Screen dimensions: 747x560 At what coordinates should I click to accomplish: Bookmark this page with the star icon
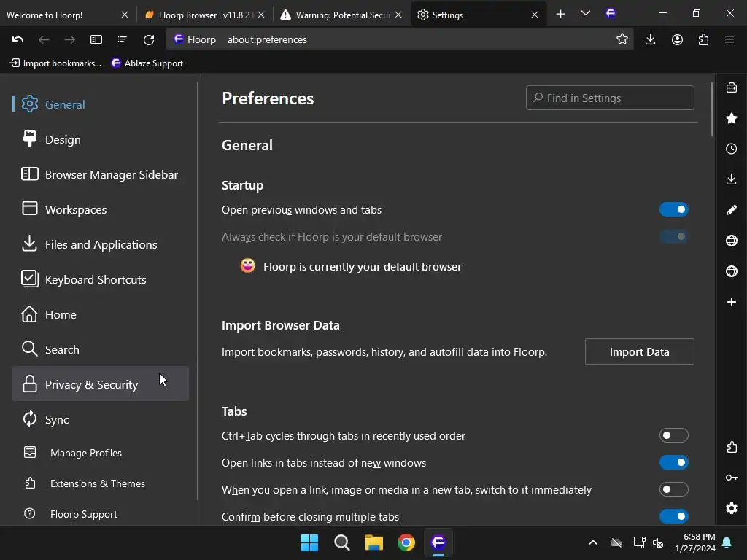coord(622,39)
